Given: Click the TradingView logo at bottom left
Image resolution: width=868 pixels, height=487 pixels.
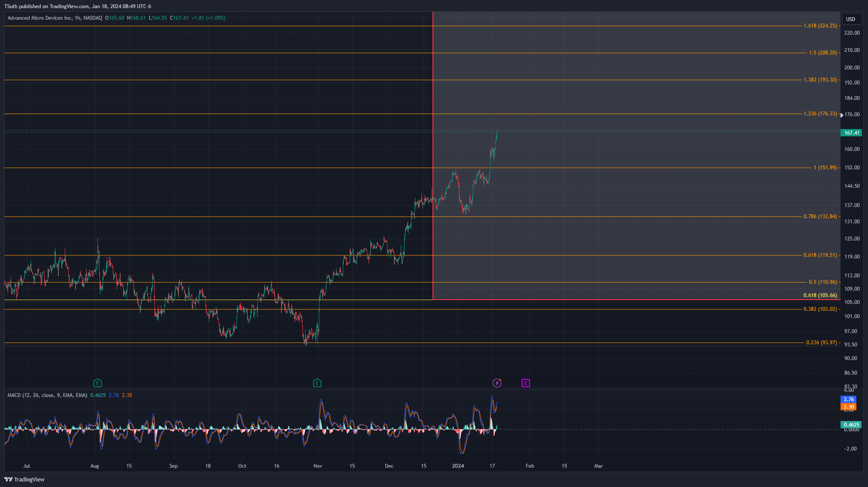Looking at the screenshot, I should [24, 479].
